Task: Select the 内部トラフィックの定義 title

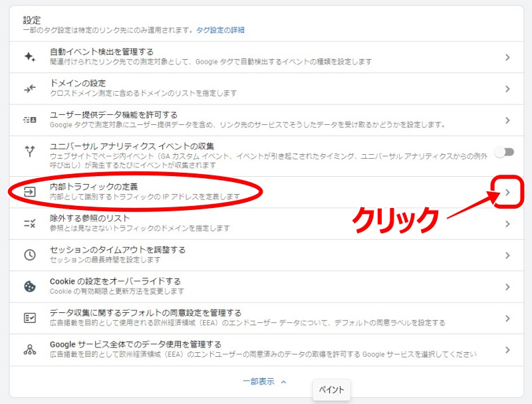Action: coord(94,187)
